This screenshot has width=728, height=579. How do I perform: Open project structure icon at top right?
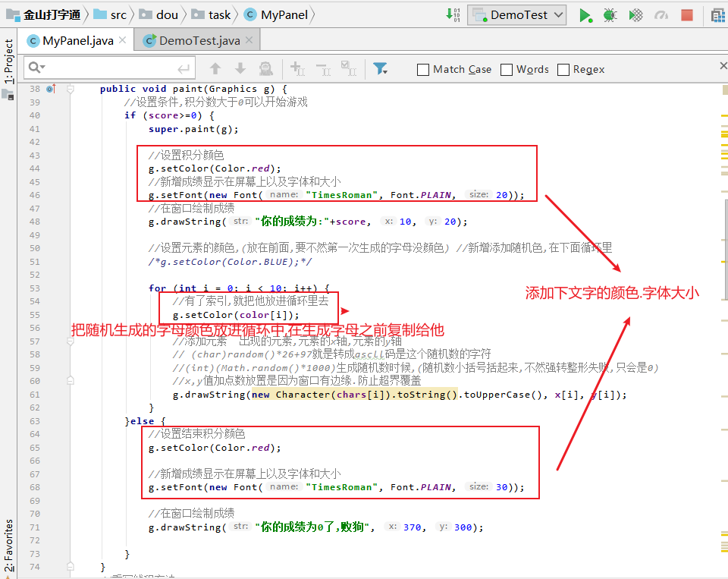(x=718, y=15)
